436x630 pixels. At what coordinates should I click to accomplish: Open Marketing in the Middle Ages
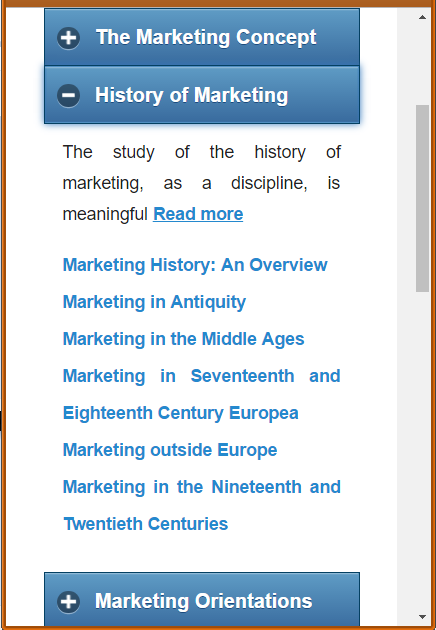[184, 339]
